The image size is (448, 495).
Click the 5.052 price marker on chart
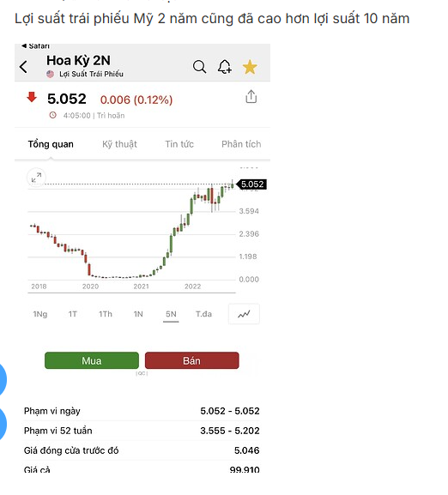pyautogui.click(x=251, y=184)
